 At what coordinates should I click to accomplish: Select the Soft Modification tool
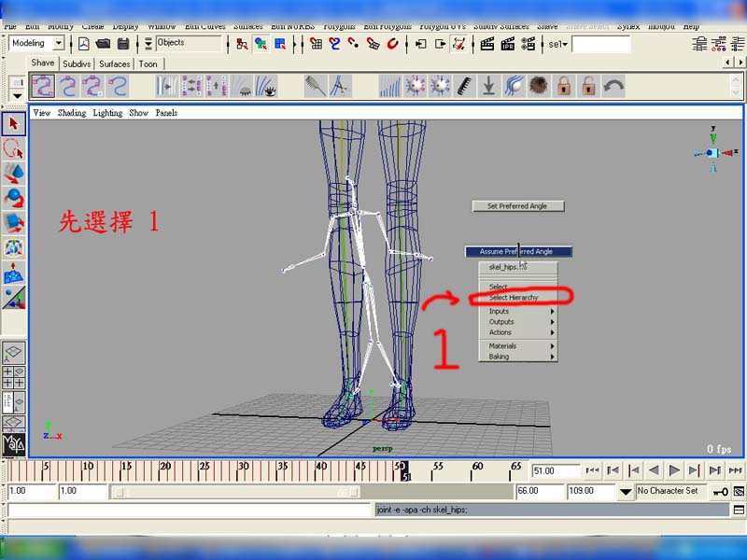[13, 273]
